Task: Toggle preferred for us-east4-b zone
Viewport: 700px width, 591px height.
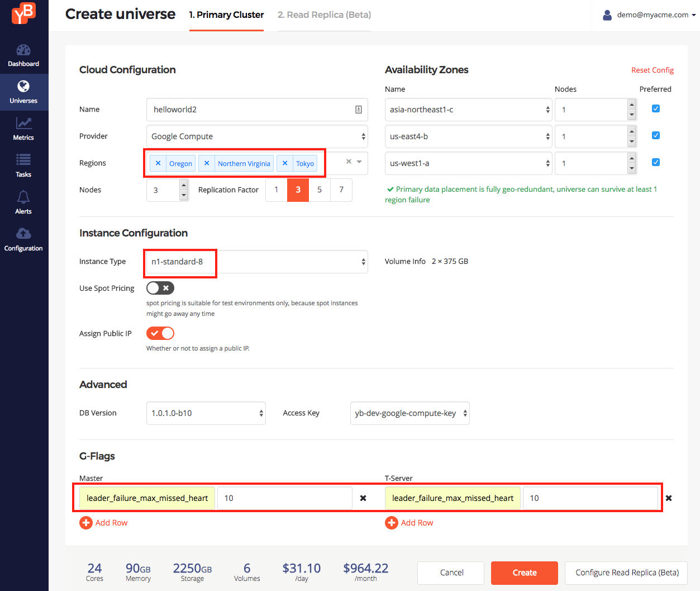Action: pos(656,135)
